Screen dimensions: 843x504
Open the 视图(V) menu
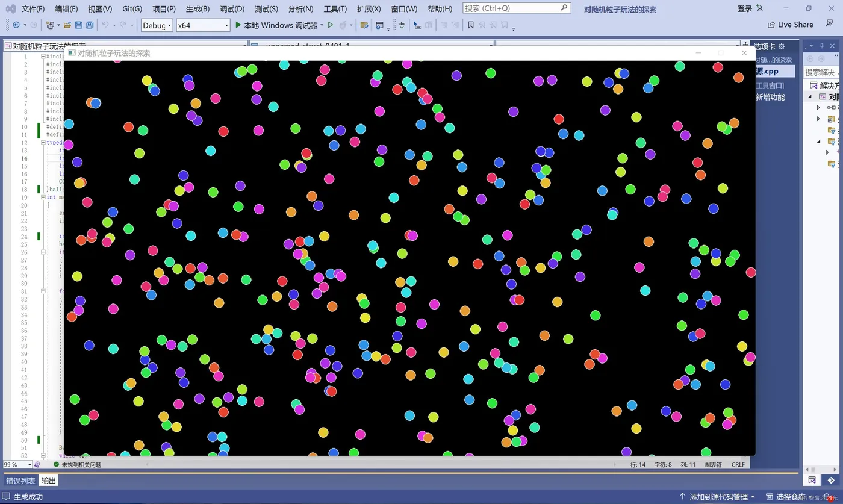(x=100, y=9)
